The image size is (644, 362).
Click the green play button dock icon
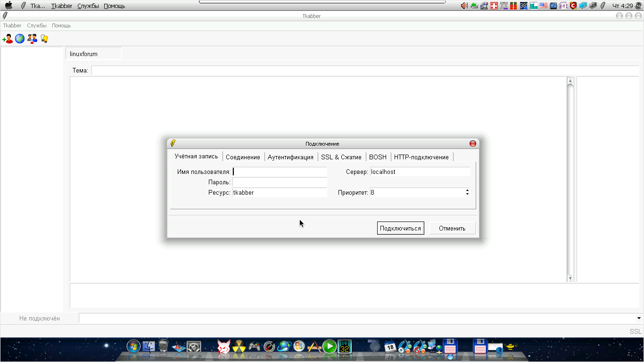[329, 346]
